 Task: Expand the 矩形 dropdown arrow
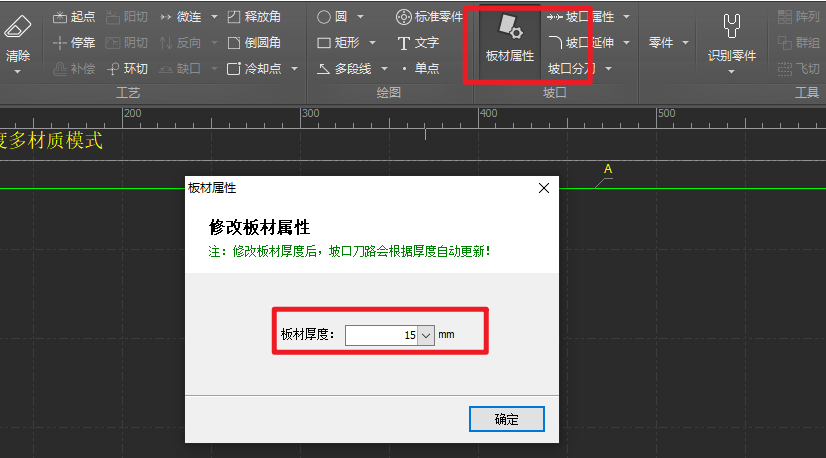(x=372, y=43)
